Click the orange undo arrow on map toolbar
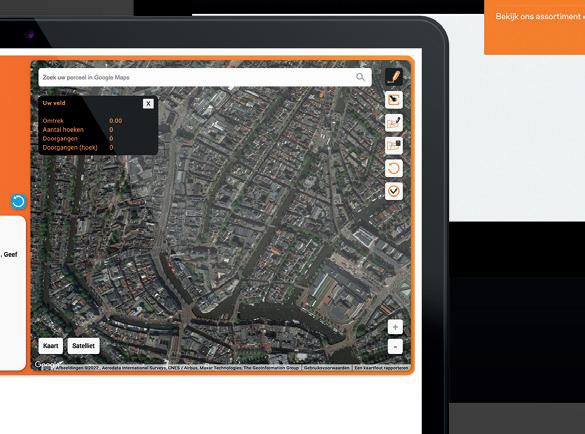This screenshot has height=434, width=585. tap(394, 168)
